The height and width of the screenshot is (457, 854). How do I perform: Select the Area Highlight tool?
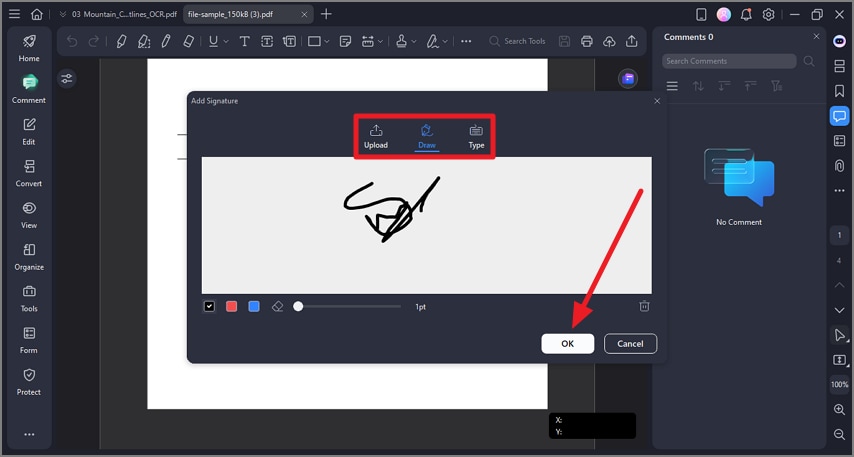[144, 41]
